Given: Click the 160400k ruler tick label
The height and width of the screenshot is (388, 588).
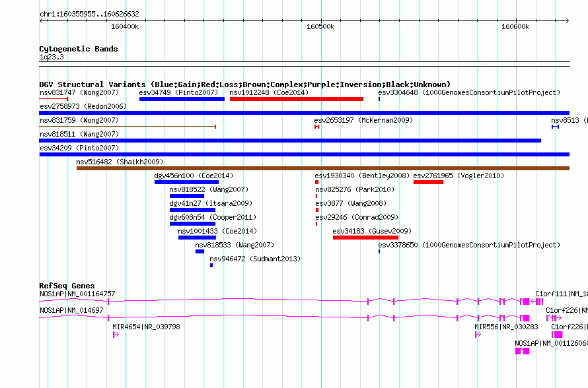Looking at the screenshot, I should pyautogui.click(x=125, y=26).
